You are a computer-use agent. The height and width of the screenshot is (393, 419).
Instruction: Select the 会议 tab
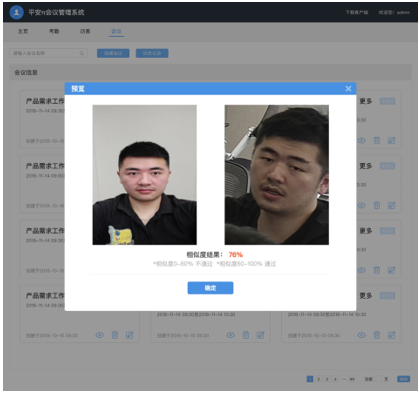(116, 31)
